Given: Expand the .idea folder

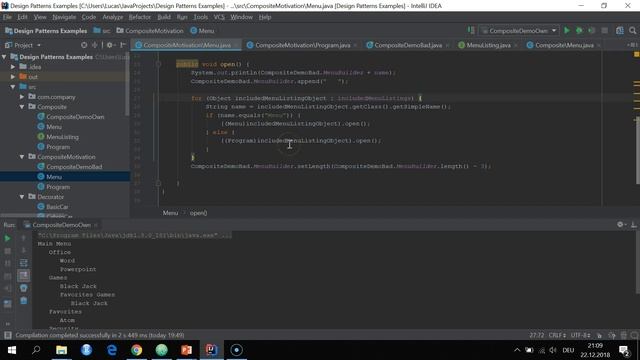Looking at the screenshot, I should click(13, 67).
